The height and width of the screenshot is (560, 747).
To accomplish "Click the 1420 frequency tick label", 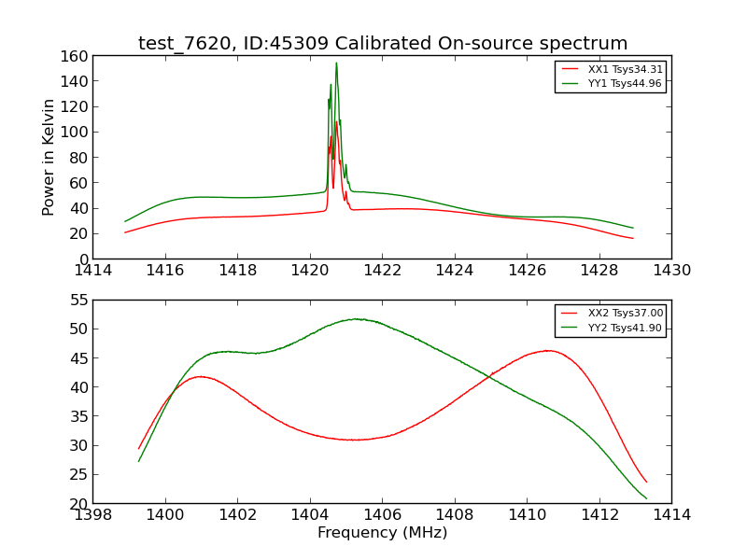I will [x=310, y=271].
